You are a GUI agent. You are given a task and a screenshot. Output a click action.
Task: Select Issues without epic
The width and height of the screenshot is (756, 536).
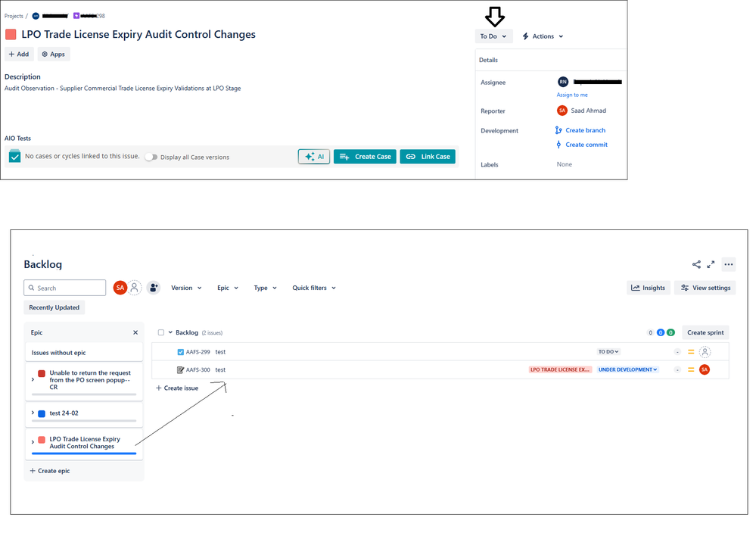pos(84,352)
